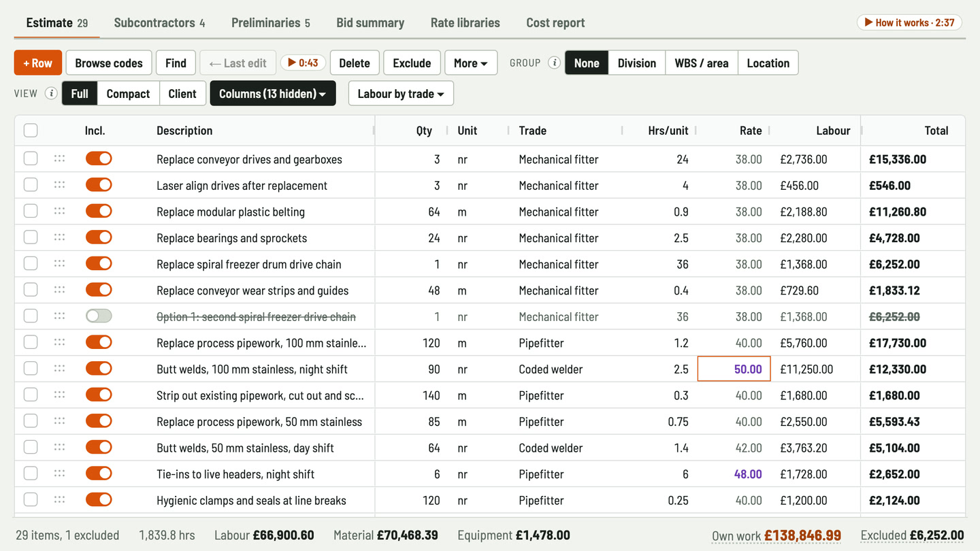Viewport: 980px width, 551px height.
Task: Open the Labour by trade dropdown
Action: (401, 93)
